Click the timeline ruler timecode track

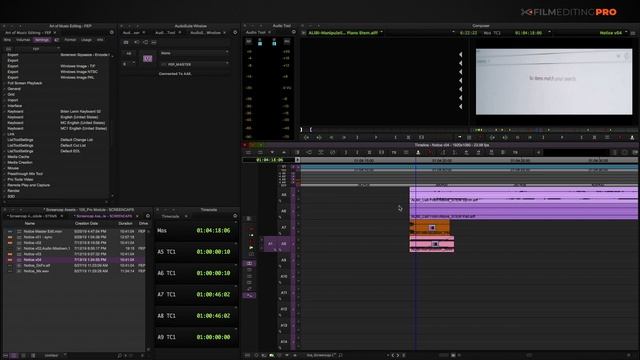pos(469,160)
